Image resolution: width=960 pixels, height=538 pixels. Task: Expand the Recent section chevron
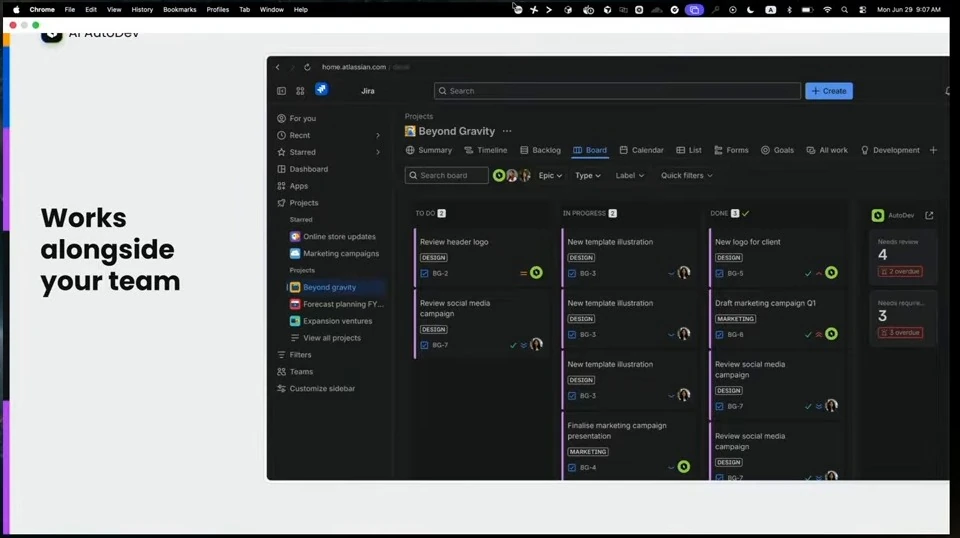tap(378, 135)
